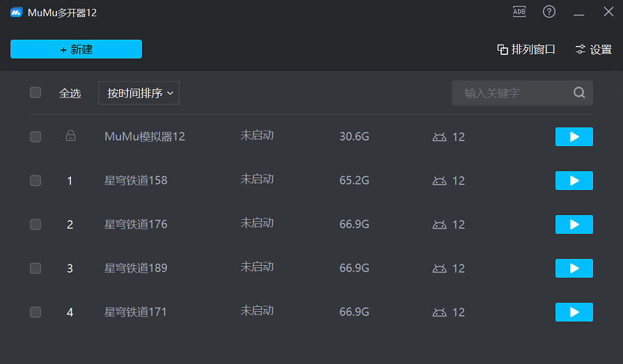
Task: Click the + 新建 button
Action: (x=76, y=49)
